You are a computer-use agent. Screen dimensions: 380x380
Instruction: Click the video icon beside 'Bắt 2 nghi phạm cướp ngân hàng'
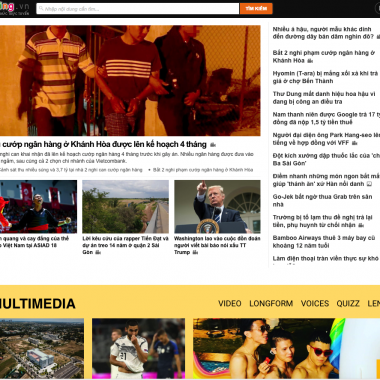[x=310, y=61]
